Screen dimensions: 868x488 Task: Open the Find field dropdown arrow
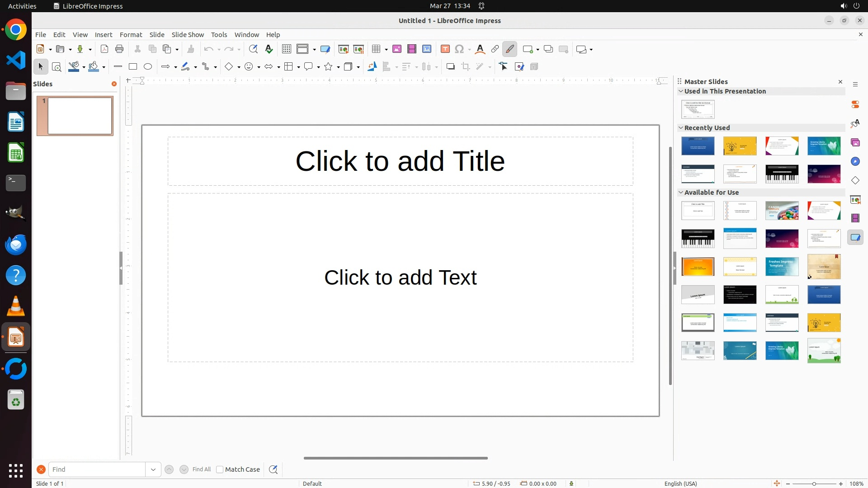tap(153, 469)
